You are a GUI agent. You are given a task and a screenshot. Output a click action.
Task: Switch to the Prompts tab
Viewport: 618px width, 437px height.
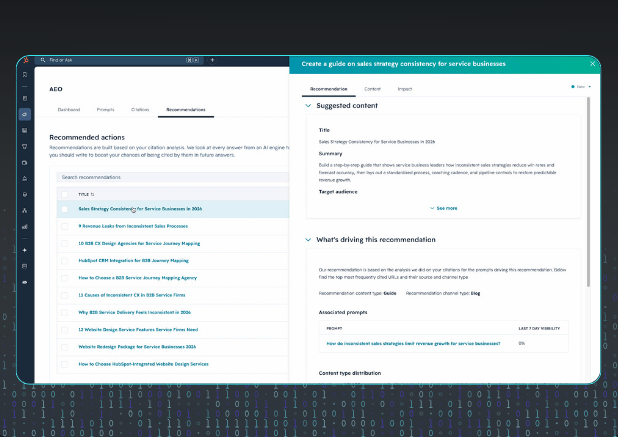[105, 110]
